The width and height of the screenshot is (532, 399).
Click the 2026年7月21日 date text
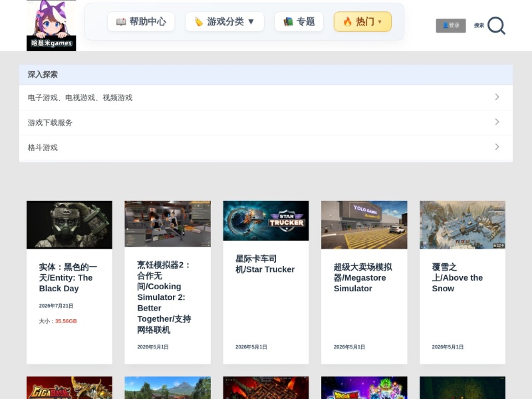click(x=56, y=306)
